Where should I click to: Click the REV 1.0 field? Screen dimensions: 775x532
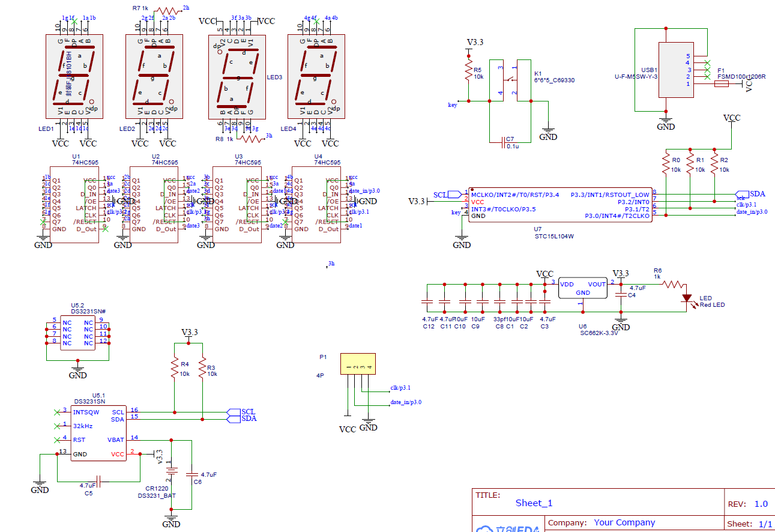[x=748, y=504]
